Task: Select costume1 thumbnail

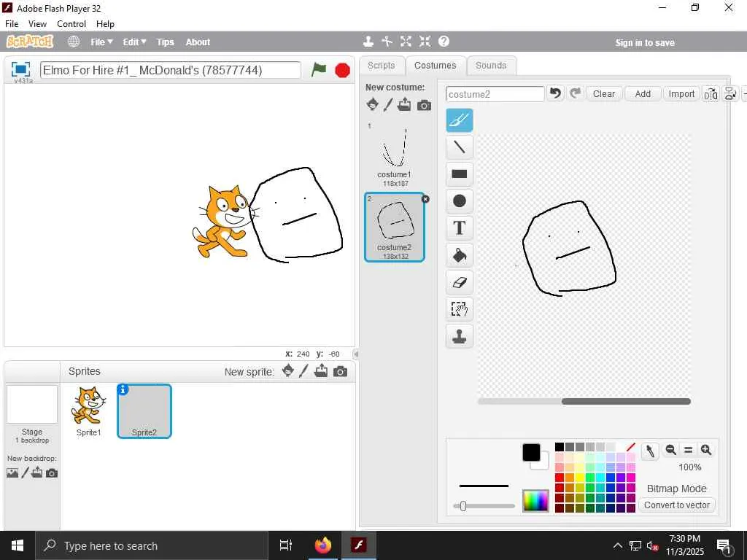Action: tap(395, 155)
